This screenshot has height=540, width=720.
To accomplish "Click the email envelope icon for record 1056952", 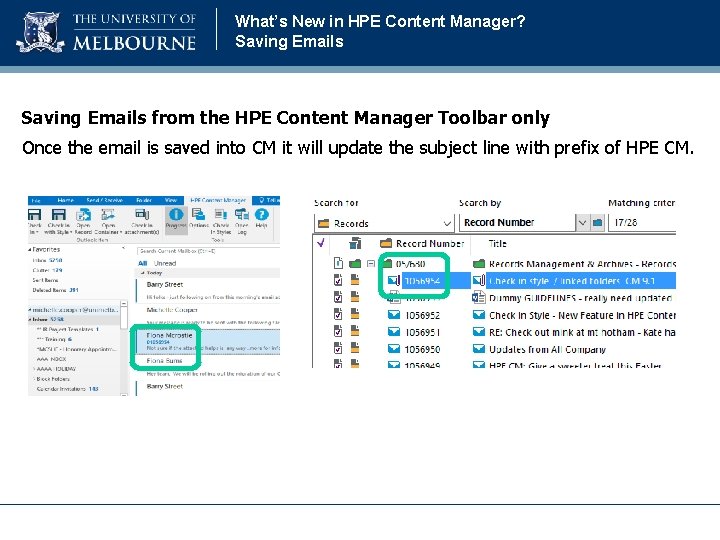I will pyautogui.click(x=394, y=315).
